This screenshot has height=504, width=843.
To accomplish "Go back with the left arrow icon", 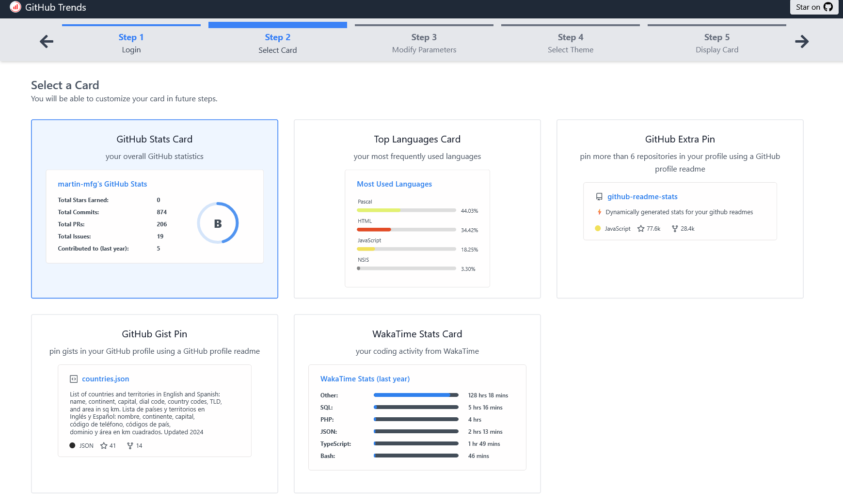I will pyautogui.click(x=47, y=42).
